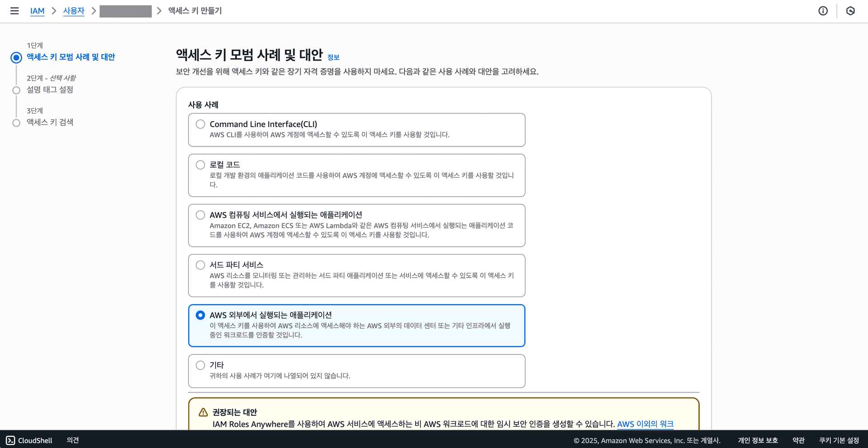The width and height of the screenshot is (868, 448).
Task: Open the AWS 이외의 워크 link in the warning
Action: 645,424
